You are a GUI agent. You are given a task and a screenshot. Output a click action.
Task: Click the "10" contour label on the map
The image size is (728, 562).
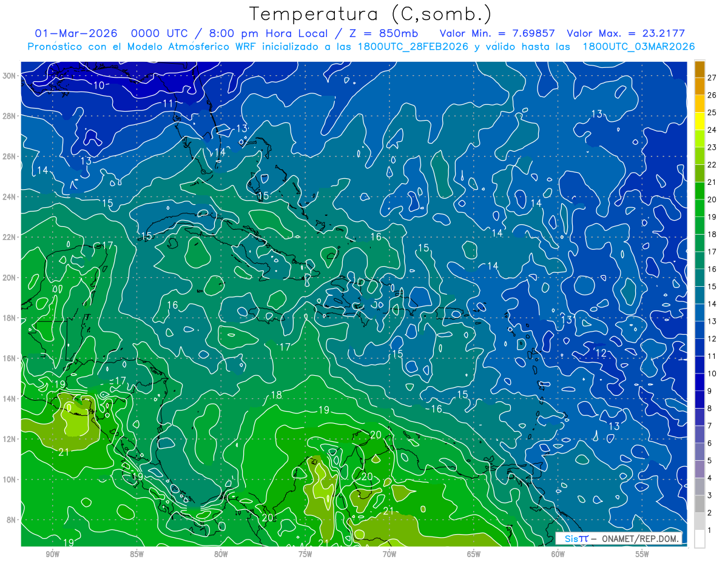(99, 85)
